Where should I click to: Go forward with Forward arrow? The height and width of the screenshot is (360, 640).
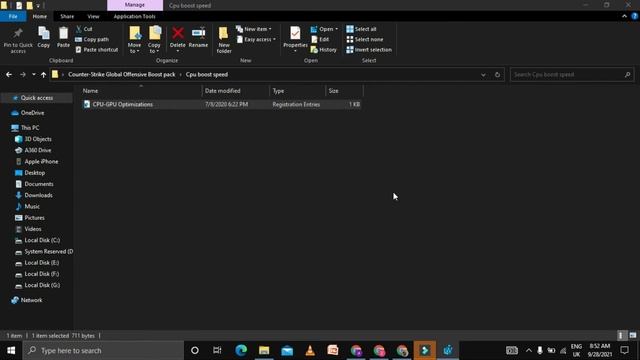point(23,75)
